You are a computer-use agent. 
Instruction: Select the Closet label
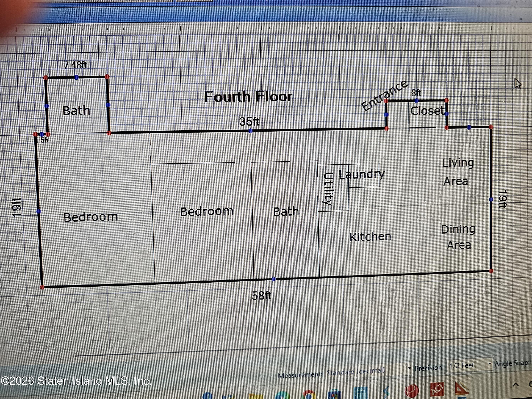click(427, 111)
